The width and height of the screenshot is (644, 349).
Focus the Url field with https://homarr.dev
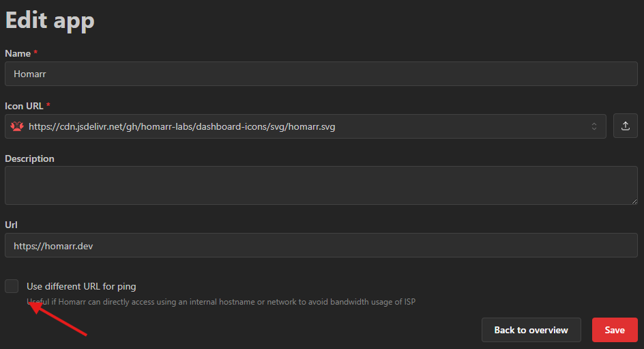321,245
